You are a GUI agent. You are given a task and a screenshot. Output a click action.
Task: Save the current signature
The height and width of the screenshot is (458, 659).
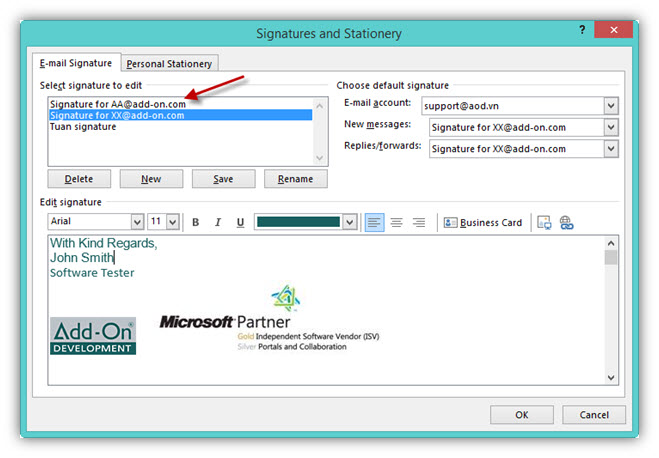coord(224,179)
